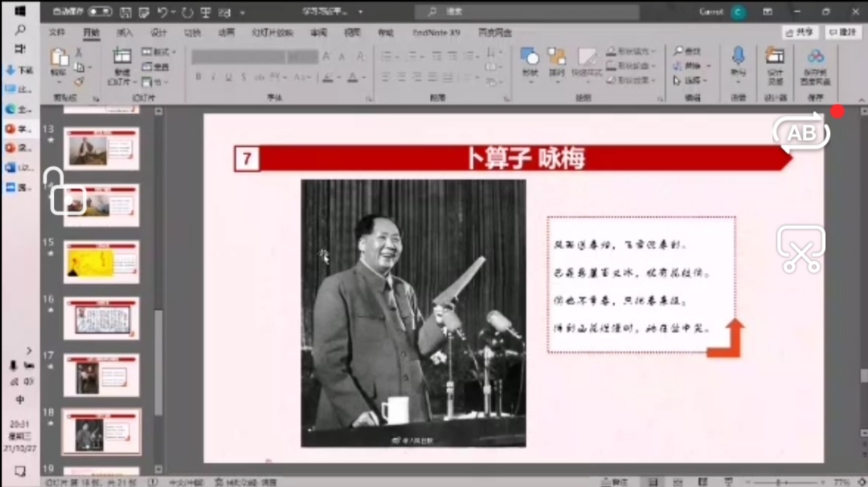Click the Design Ideas icon
Viewport: 868px width, 487px height.
pyautogui.click(x=775, y=56)
